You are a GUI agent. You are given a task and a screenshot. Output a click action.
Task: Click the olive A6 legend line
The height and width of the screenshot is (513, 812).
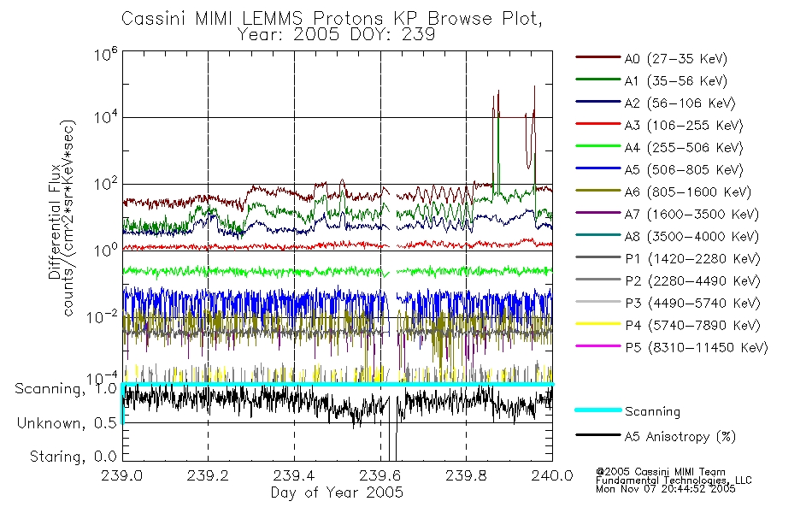[x=598, y=190]
